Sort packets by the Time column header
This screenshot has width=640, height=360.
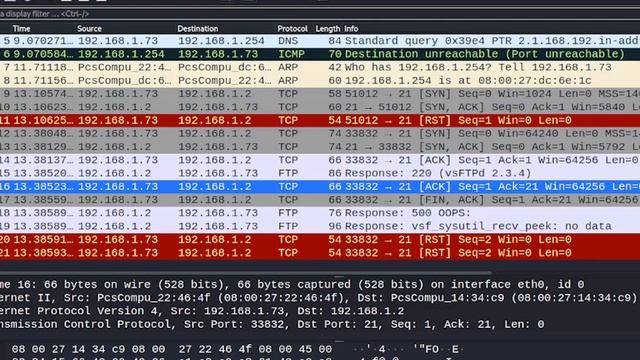click(x=21, y=29)
